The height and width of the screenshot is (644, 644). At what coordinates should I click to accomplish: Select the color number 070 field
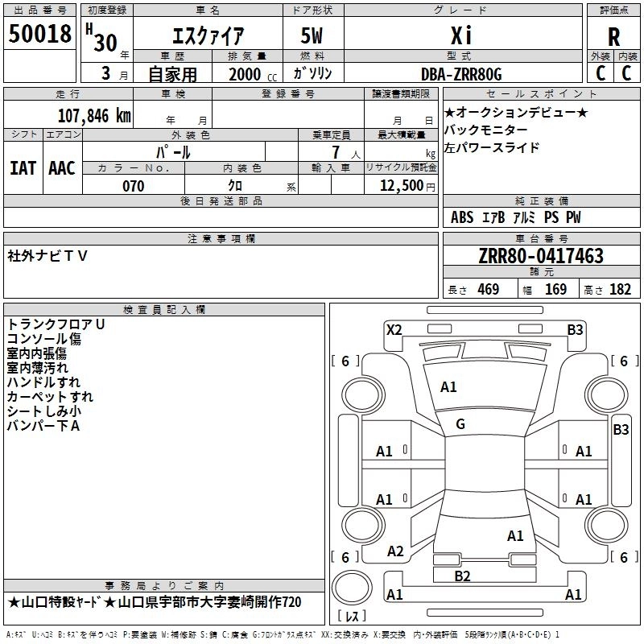(x=133, y=186)
